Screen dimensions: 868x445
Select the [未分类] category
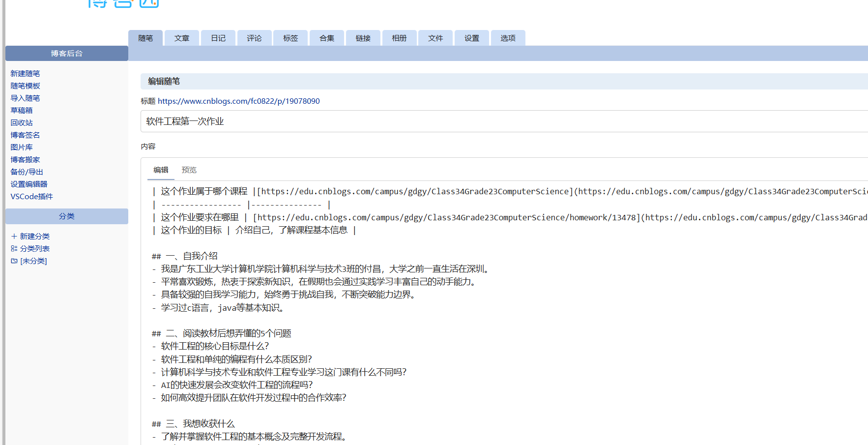tap(33, 261)
